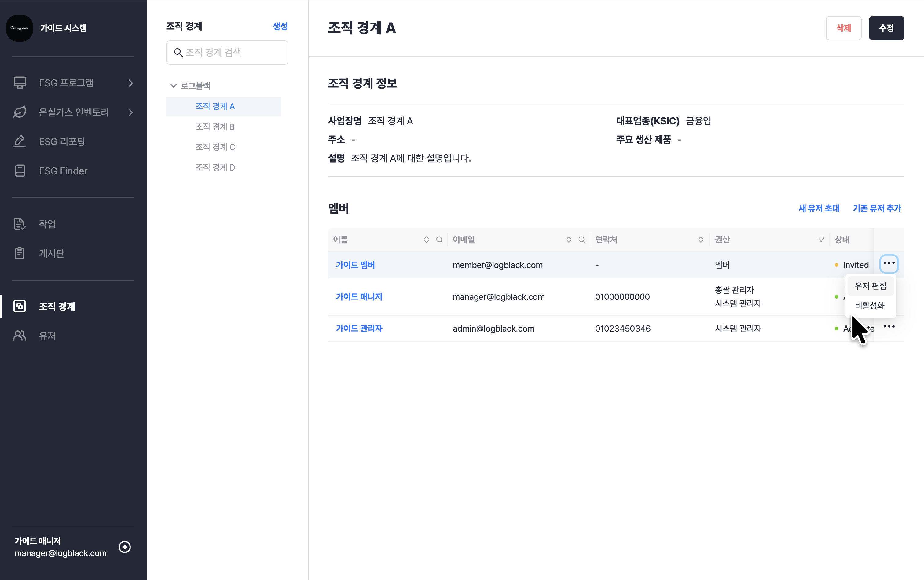Screen dimensions: 924x580
Task: Click the 이름 column search icon
Action: (439, 240)
